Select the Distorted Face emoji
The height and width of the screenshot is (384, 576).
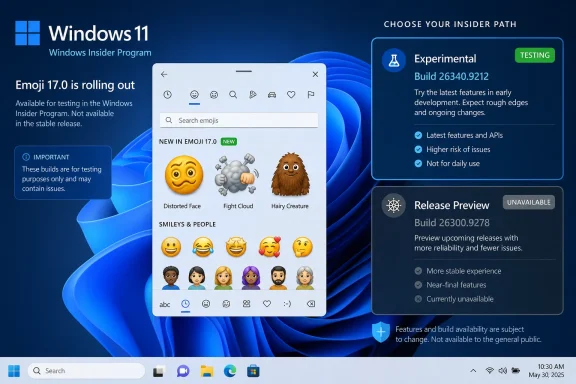coord(184,175)
